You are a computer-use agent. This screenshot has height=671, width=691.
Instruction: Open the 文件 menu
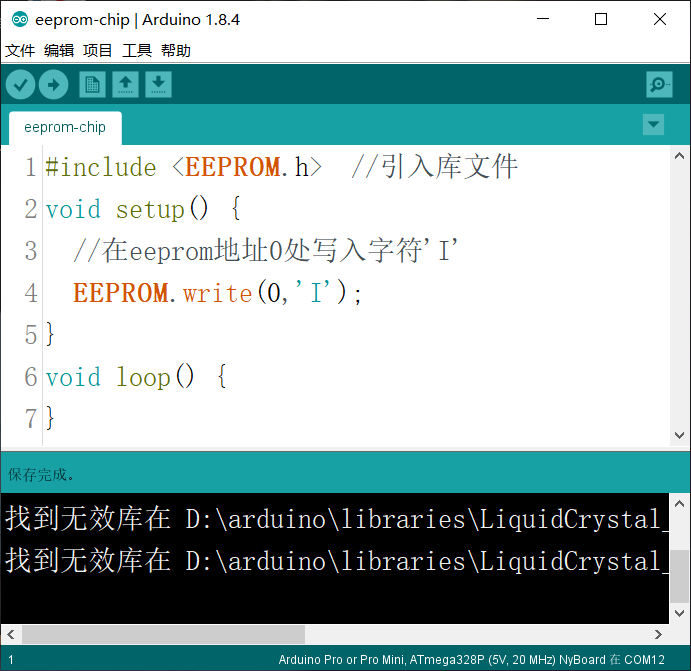tap(20, 51)
